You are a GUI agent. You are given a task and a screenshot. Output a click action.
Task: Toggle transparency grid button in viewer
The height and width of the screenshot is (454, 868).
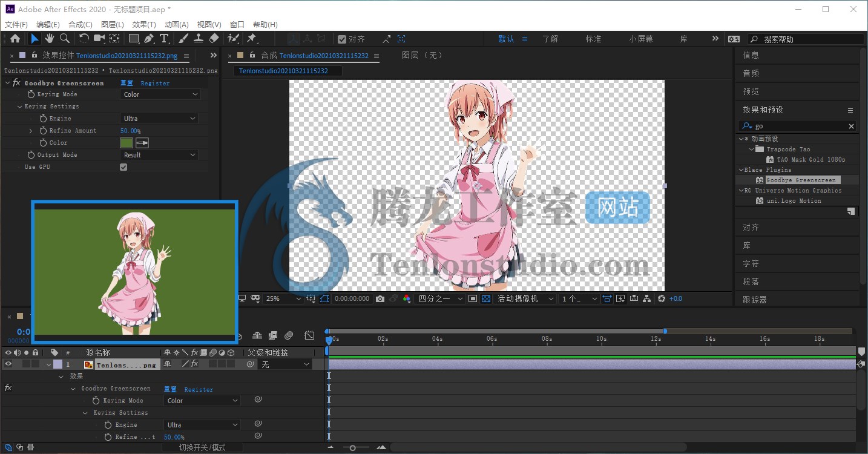[485, 298]
